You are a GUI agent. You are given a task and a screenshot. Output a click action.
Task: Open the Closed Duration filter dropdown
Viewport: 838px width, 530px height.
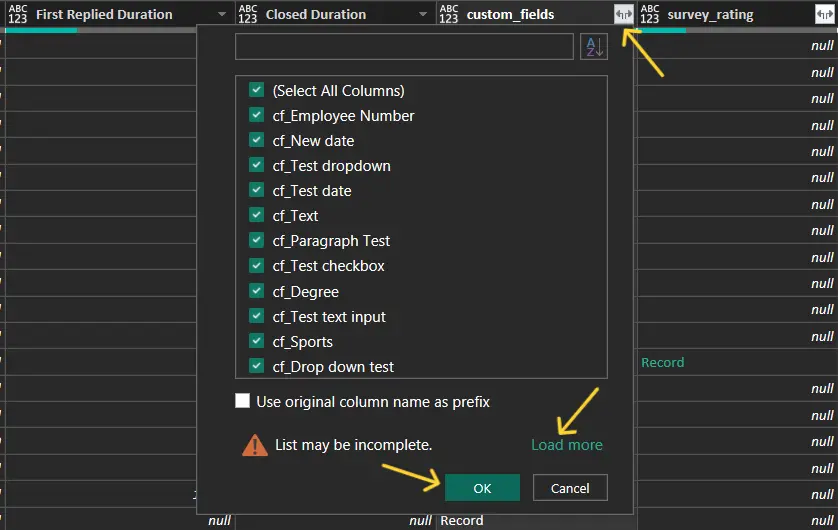(423, 14)
